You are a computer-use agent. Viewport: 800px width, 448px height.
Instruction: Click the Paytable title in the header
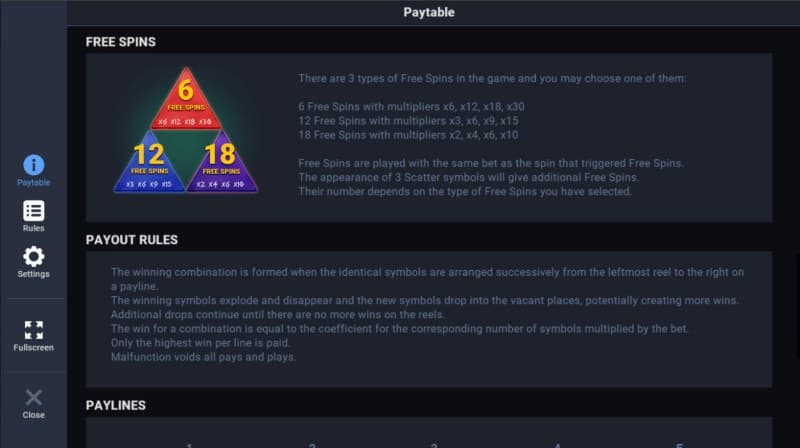(428, 13)
